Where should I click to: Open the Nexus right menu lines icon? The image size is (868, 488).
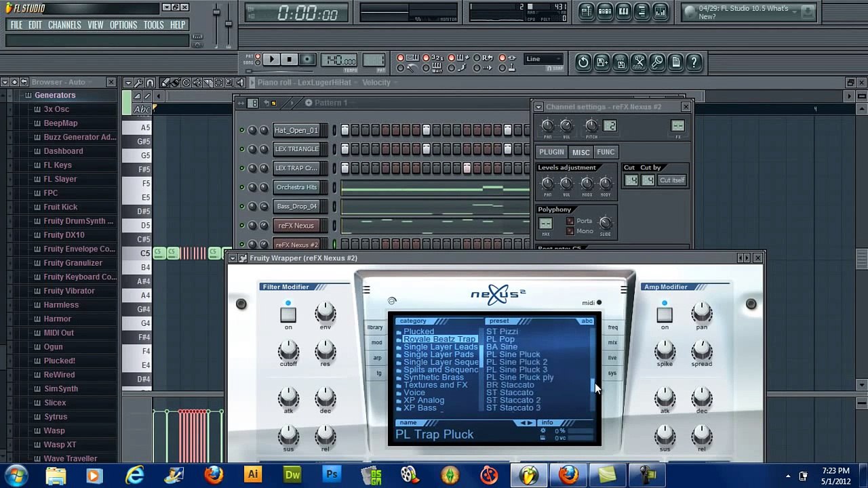pyautogui.click(x=624, y=291)
